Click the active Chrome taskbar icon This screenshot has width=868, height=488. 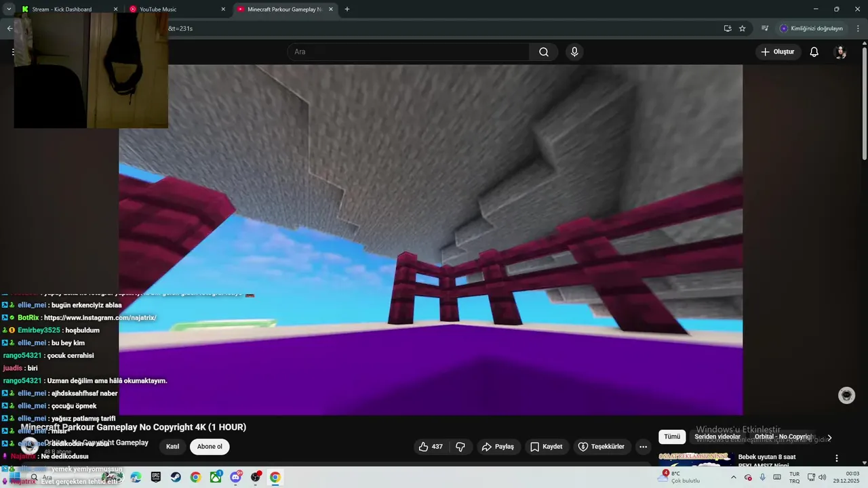pos(275,477)
